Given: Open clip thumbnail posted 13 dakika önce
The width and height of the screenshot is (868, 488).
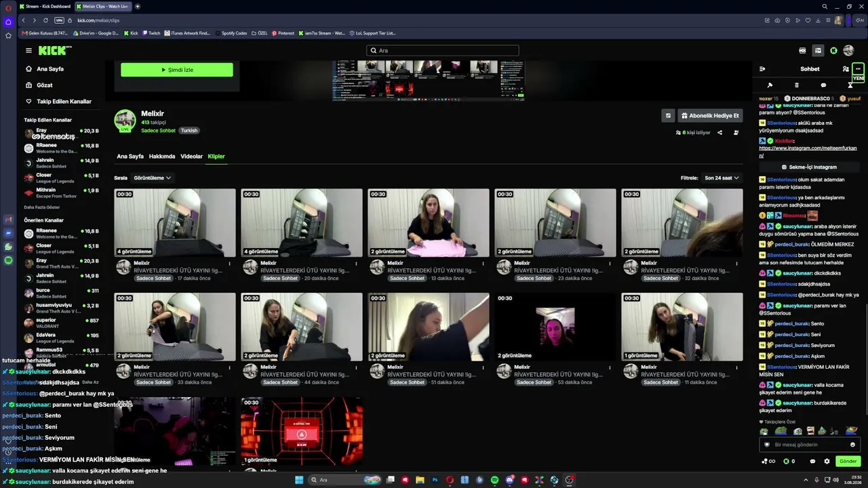Looking at the screenshot, I should (x=429, y=223).
